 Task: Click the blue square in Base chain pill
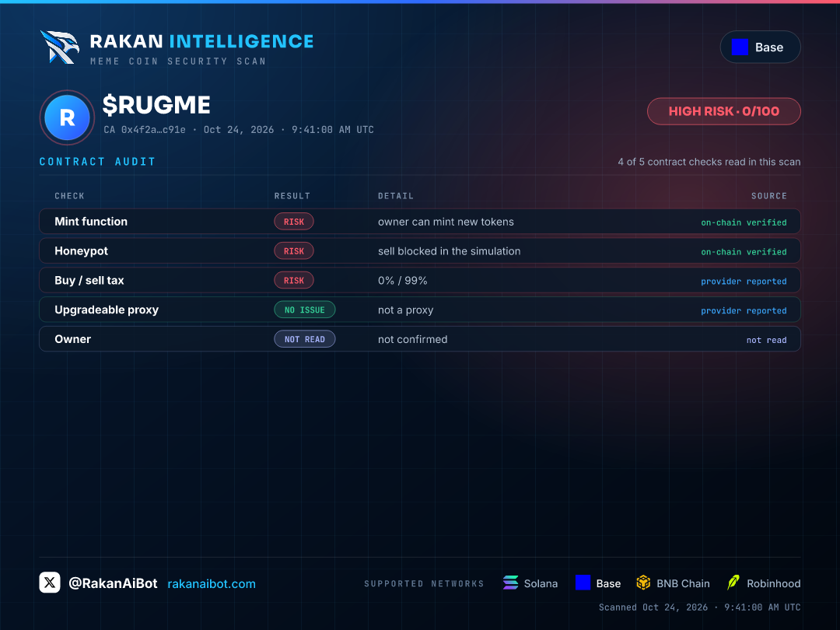click(x=740, y=47)
